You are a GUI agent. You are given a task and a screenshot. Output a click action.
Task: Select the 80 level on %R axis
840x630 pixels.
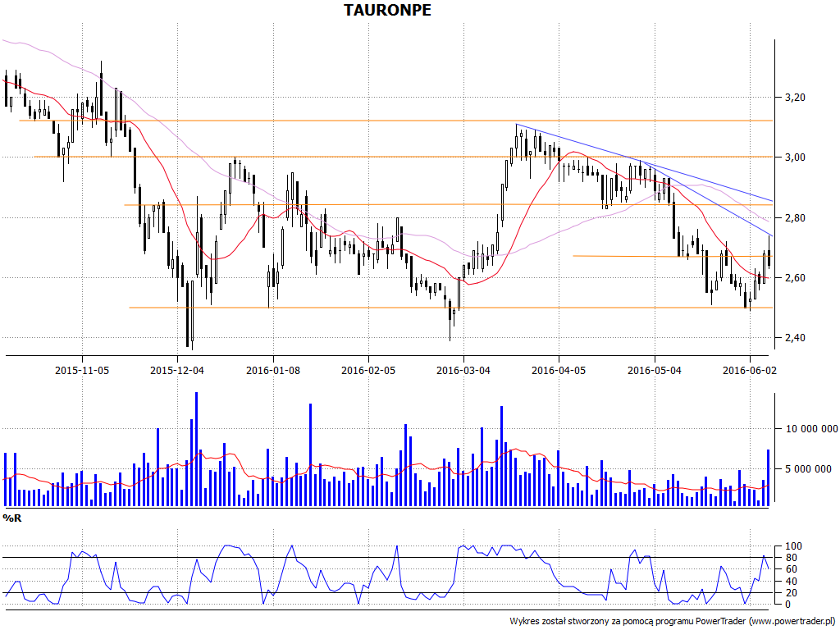click(x=793, y=558)
